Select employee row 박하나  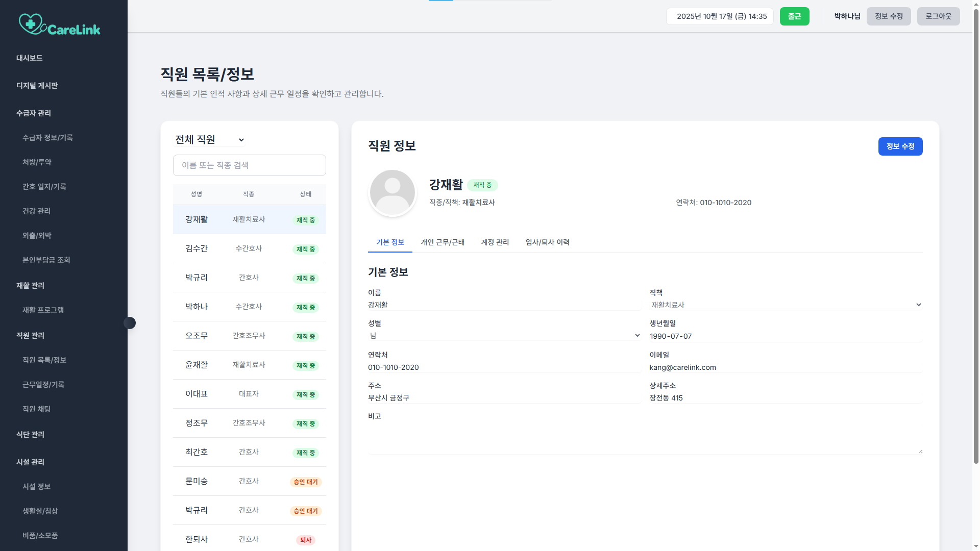249,307
